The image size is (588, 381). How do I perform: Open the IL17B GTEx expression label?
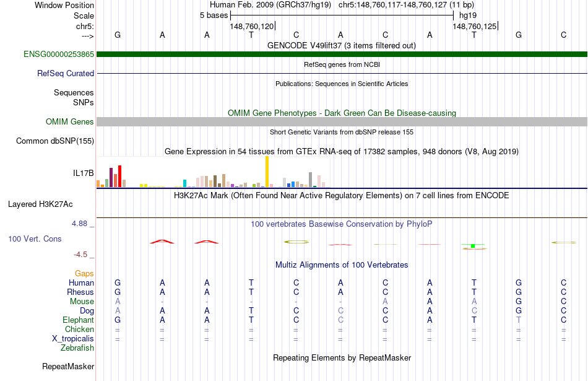(x=84, y=173)
